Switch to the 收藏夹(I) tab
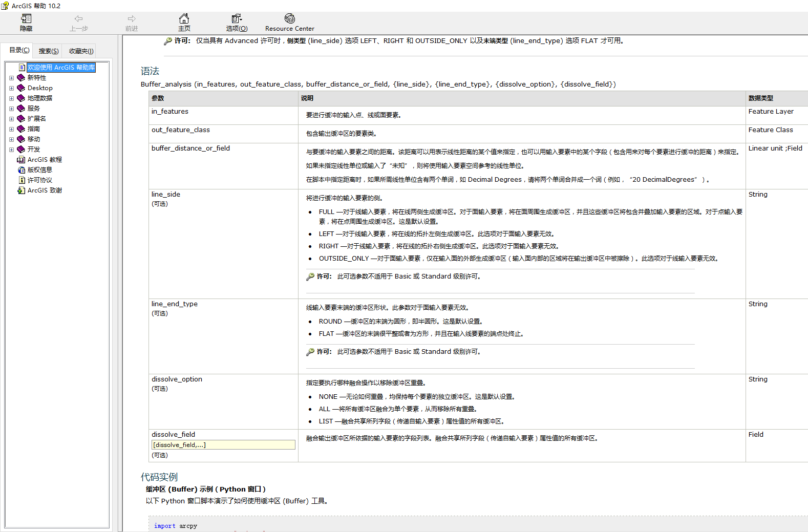Image resolution: width=808 pixels, height=532 pixels. (x=81, y=51)
